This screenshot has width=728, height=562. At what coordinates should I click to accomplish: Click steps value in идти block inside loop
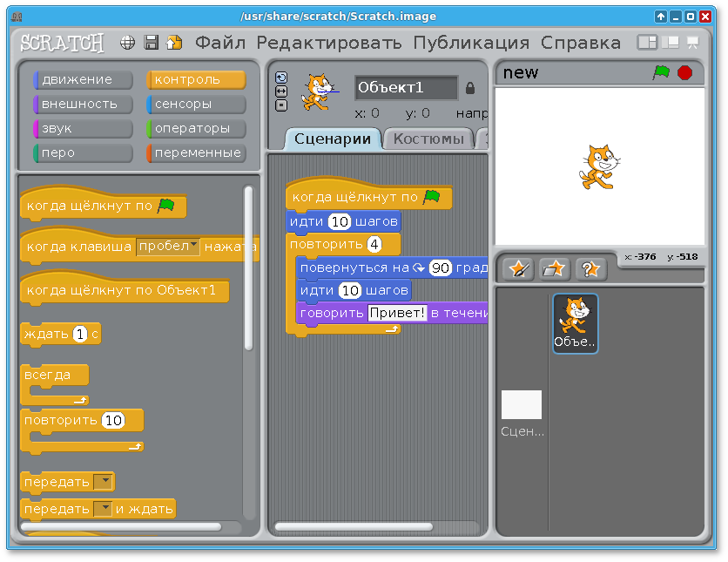click(x=349, y=291)
